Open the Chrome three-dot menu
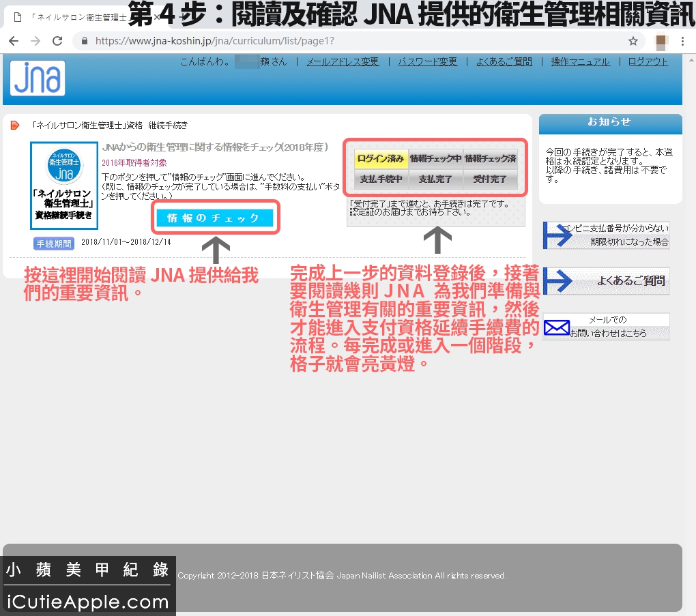Viewport: 696px width, 616px height. [x=682, y=42]
